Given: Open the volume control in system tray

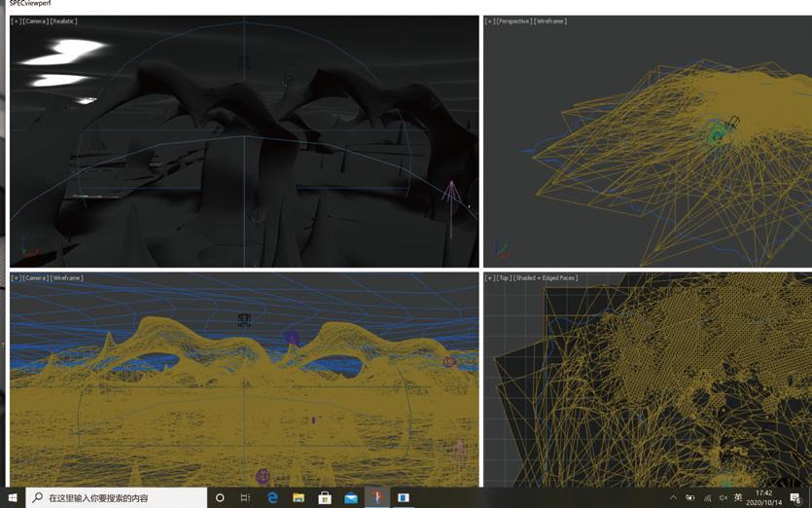Looking at the screenshot, I should (x=723, y=497).
